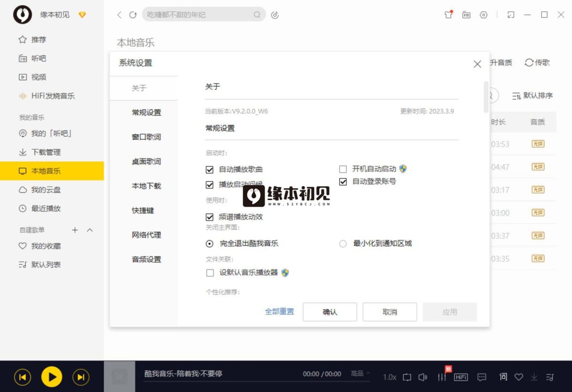Click the album cover thumbnail in player bar
This screenshot has height=392, width=572.
[119, 377]
